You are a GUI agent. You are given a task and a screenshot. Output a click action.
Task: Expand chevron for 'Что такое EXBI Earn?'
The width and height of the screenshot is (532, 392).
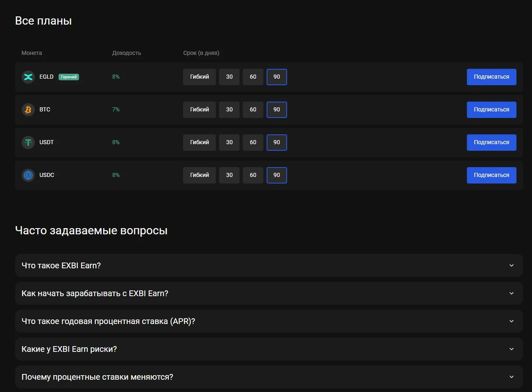(512, 265)
